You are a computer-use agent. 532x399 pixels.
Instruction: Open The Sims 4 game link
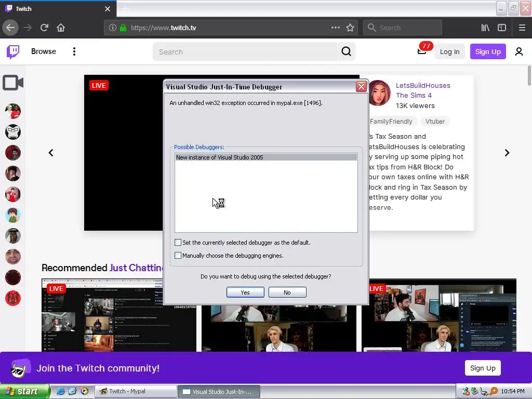[x=414, y=96]
